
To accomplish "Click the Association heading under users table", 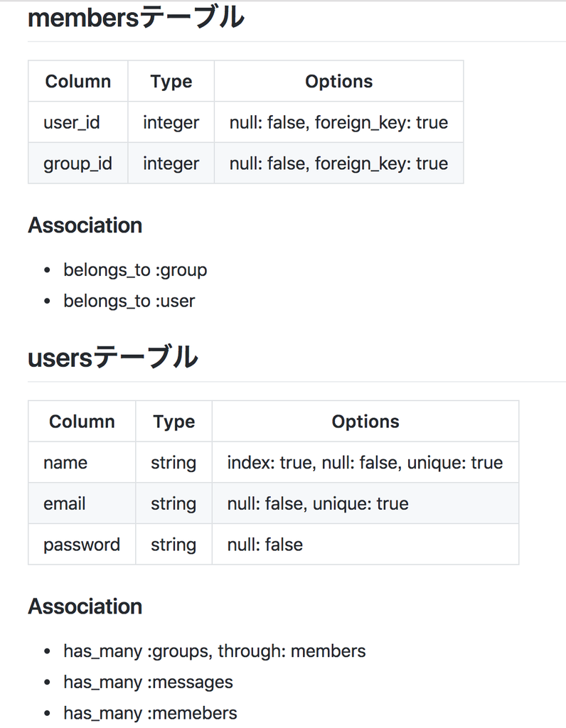I will (x=85, y=606).
